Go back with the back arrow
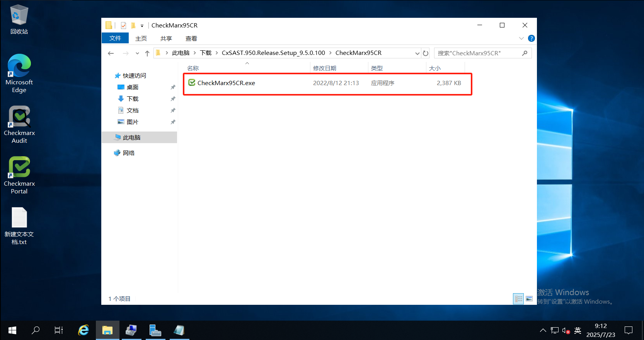 [x=111, y=53]
